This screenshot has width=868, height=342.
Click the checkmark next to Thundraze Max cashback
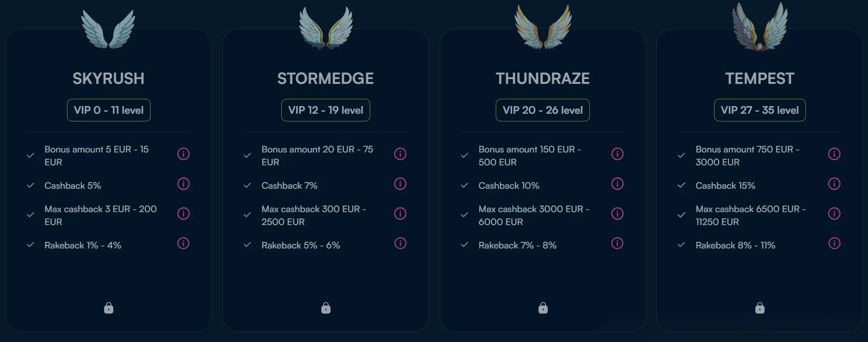464,214
